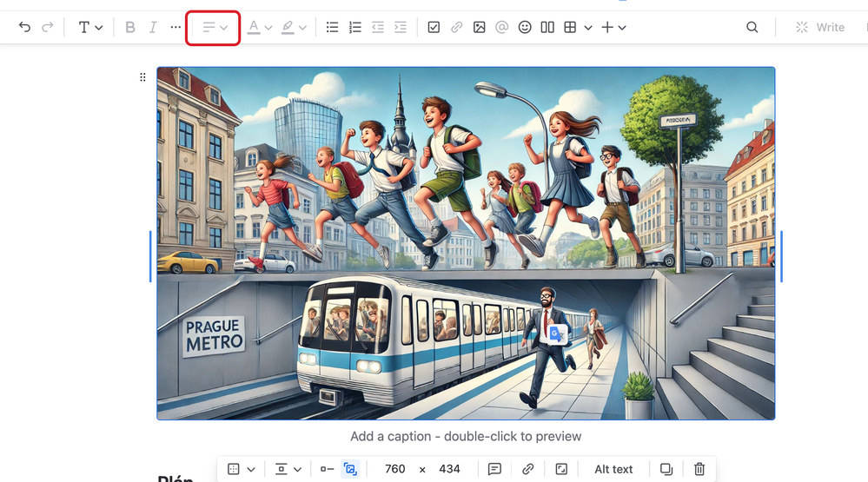Open the emoji picker
Image resolution: width=868 pixels, height=482 pixels.
coord(525,27)
